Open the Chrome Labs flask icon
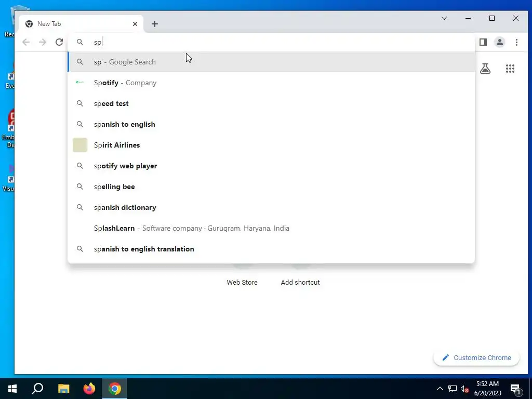The width and height of the screenshot is (532, 399). point(485,69)
